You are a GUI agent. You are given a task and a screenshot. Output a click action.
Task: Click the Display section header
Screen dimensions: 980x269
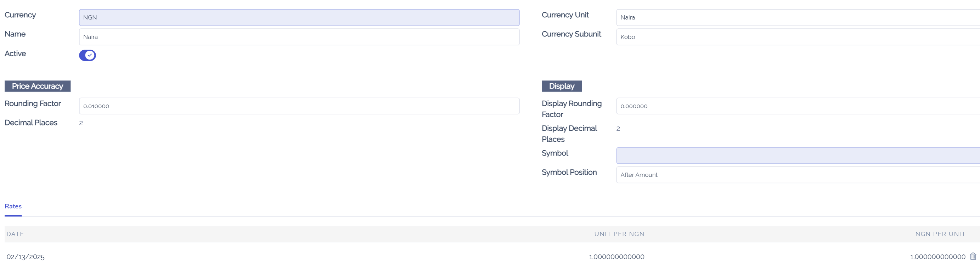562,86
